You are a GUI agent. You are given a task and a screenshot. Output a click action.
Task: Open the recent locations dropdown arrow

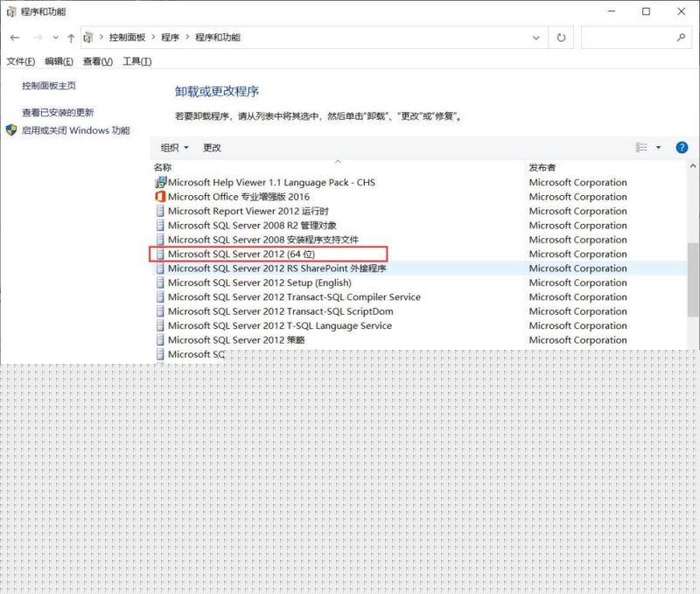pyautogui.click(x=55, y=38)
